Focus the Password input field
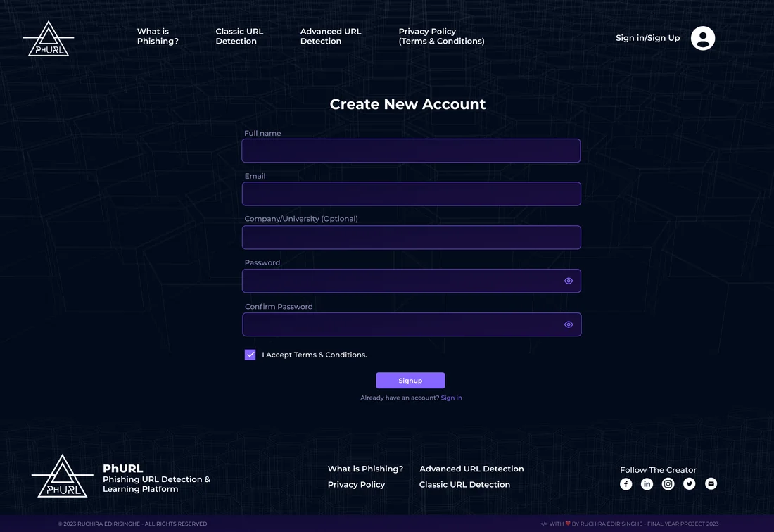774x532 pixels. (411, 281)
